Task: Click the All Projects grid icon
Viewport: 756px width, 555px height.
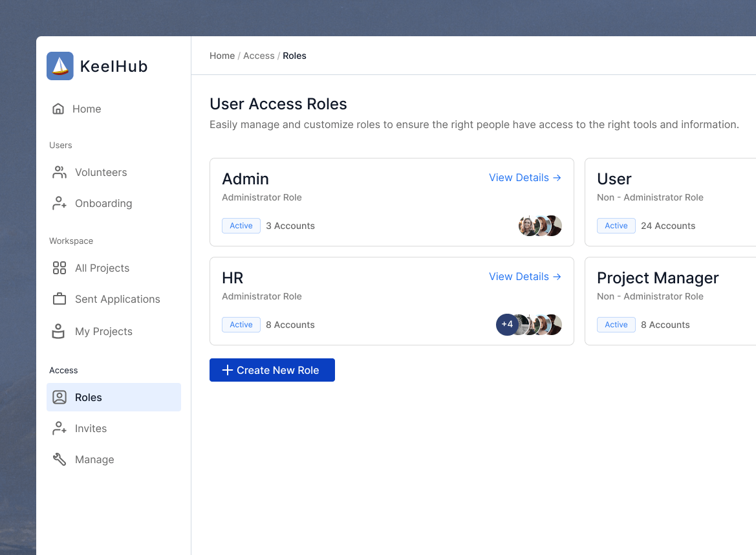Action: click(x=59, y=268)
